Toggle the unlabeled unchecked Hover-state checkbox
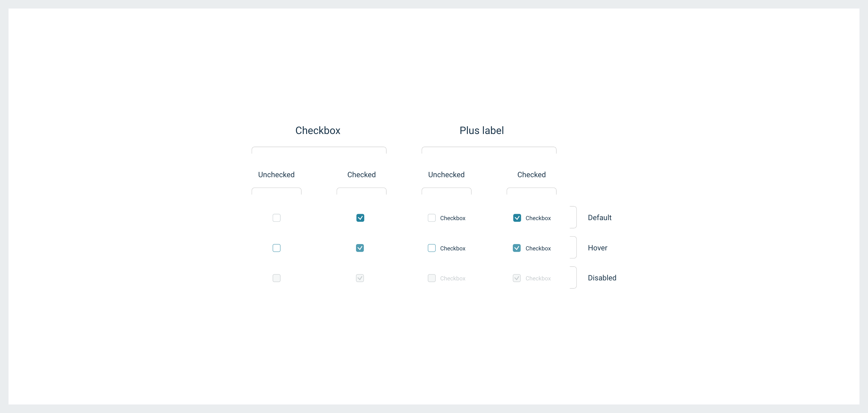 click(276, 248)
